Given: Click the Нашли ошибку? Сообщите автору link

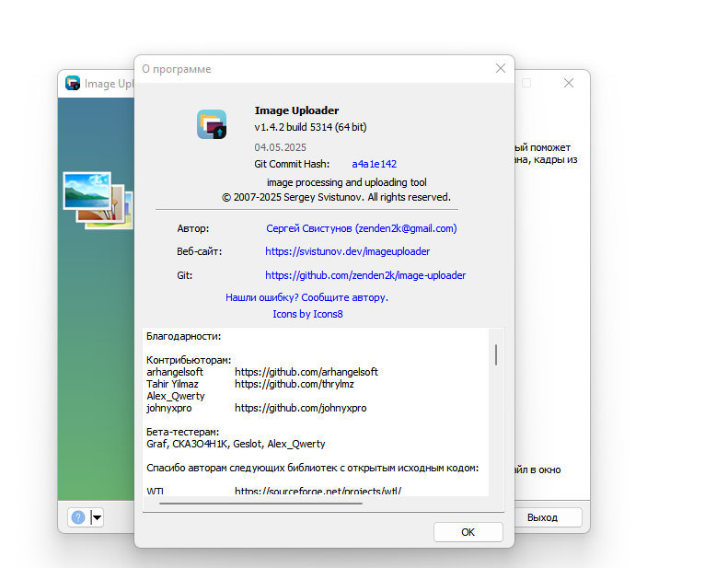Looking at the screenshot, I should (306, 297).
